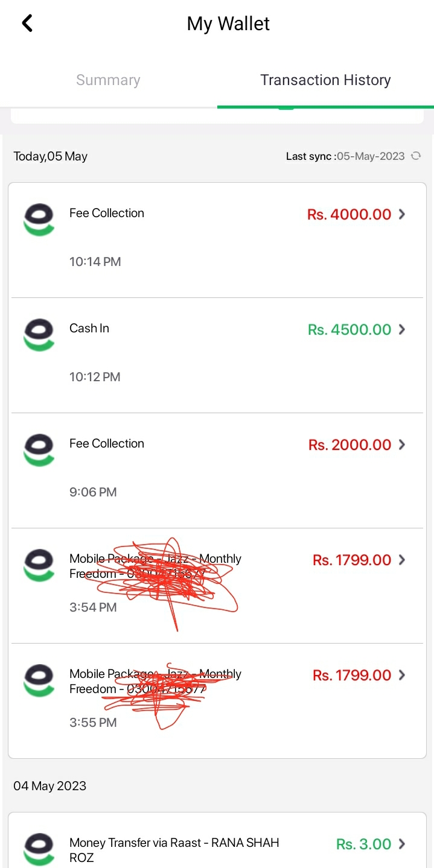The image size is (434, 868).
Task: Select the Money Transfer via Raast - RANA SHAH ROZ entry
Action: tap(175, 848)
